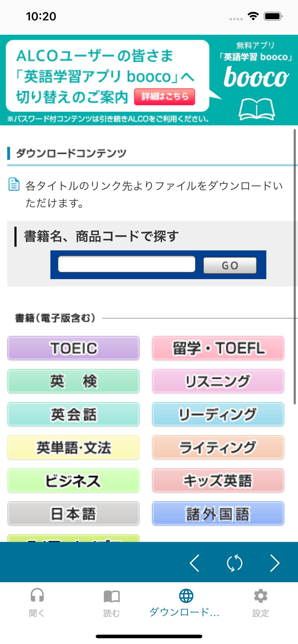Click the page vertical scrollbar
Viewport: 298px width, 644px height.
[x=295, y=266]
